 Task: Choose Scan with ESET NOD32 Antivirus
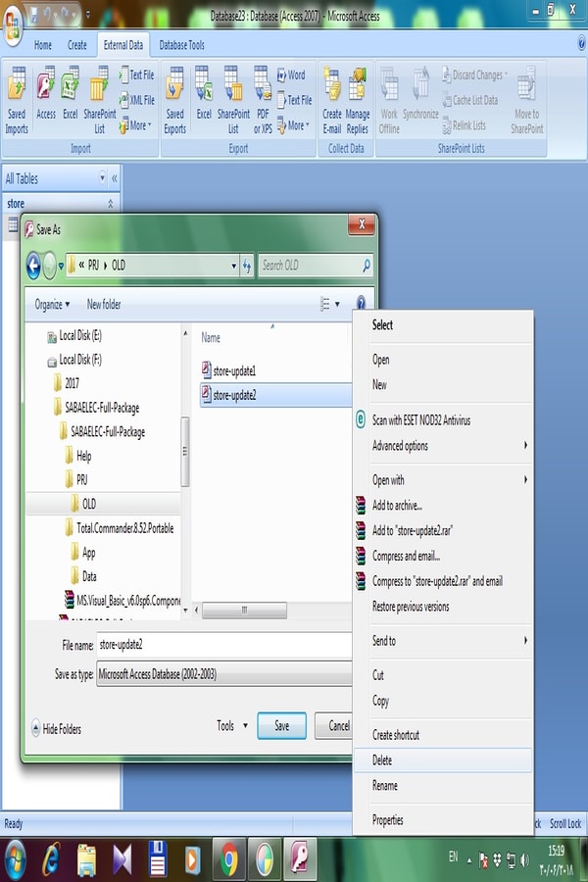[443, 419]
